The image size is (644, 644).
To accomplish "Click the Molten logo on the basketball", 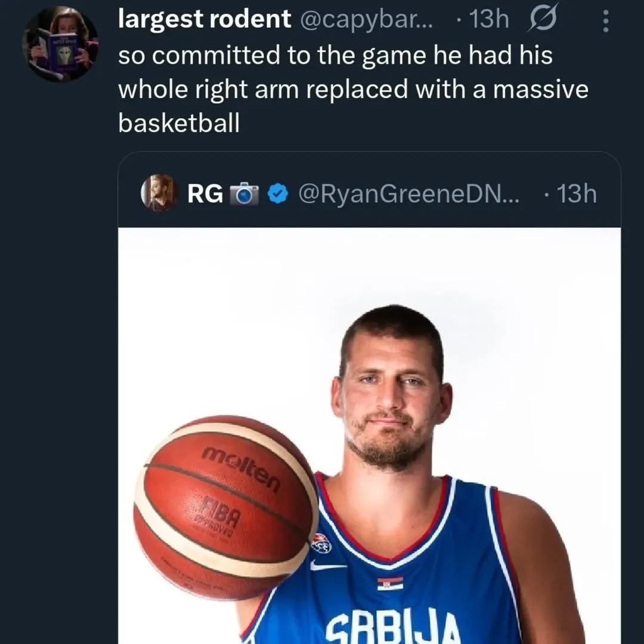I will coord(241,468).
